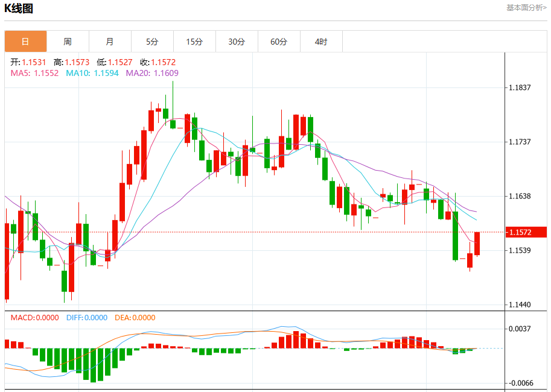
Task: Switch to the 月 monthly tab
Action: [x=110, y=42]
